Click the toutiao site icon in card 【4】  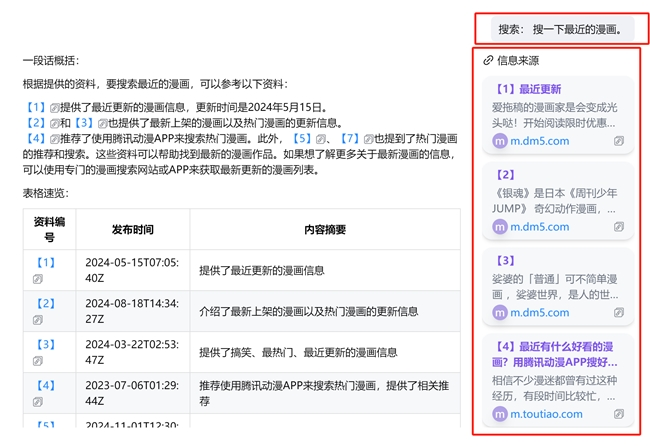500,414
